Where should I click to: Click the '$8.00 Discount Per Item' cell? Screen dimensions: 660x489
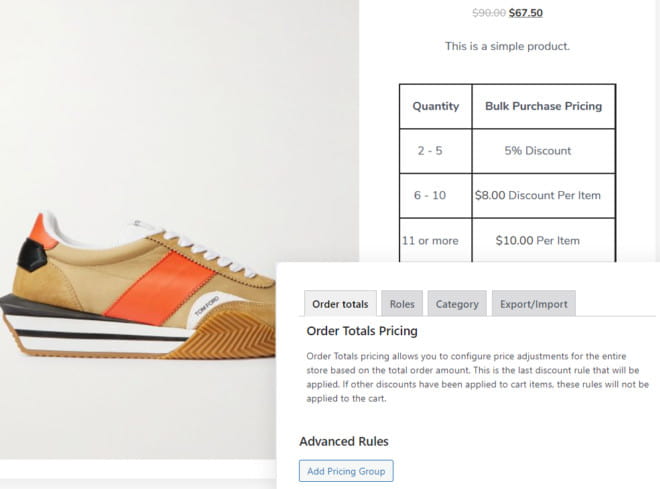[543, 196]
